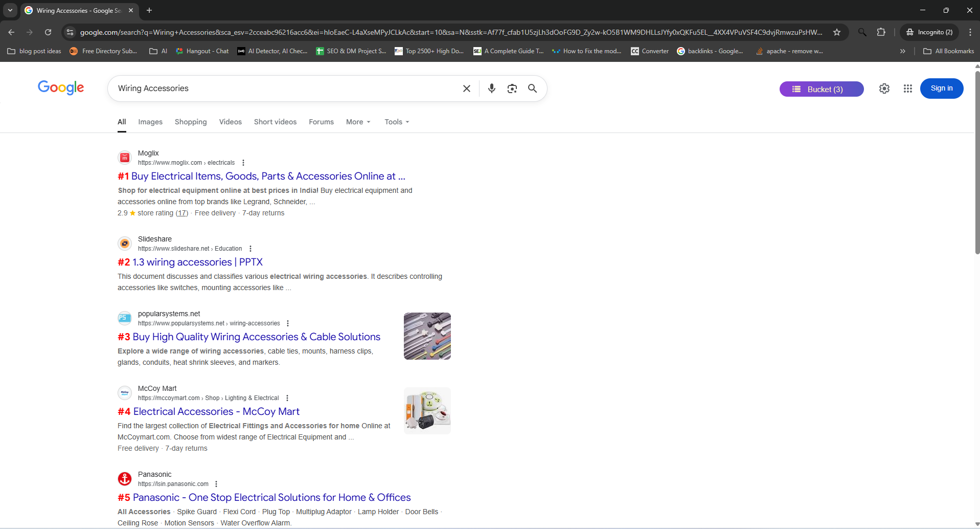The image size is (980, 529).
Task: Open Google Lens image search icon
Action: [x=512, y=89]
